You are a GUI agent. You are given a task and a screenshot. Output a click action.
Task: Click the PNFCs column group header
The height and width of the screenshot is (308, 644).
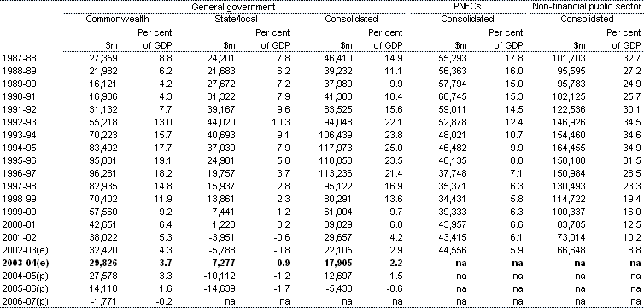pos(467,7)
